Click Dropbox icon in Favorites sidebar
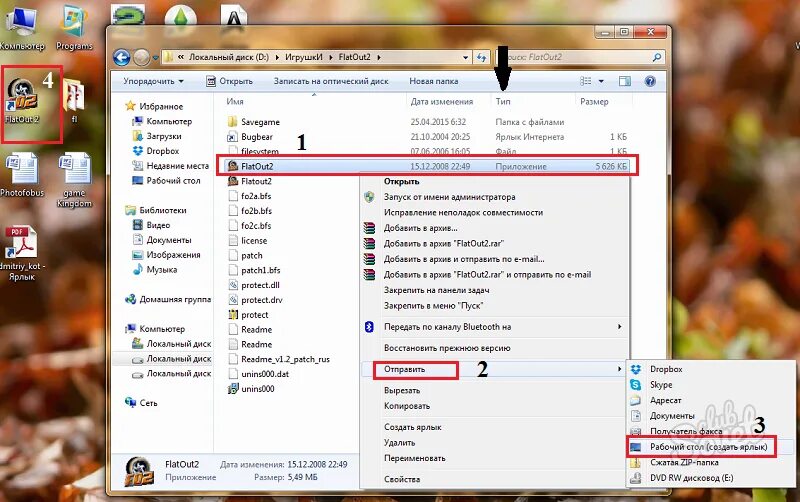The width and height of the screenshot is (800, 502). [x=137, y=151]
